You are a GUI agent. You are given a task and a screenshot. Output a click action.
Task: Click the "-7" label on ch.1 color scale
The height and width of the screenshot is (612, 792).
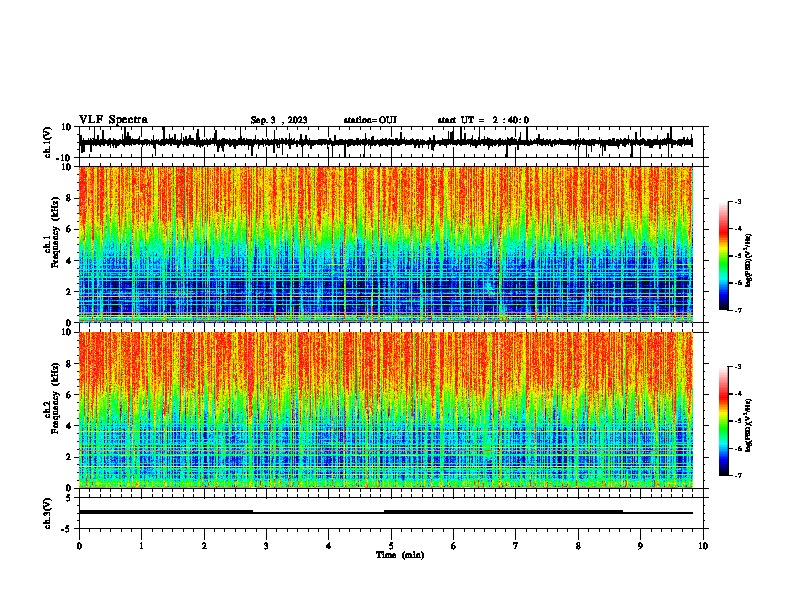(x=737, y=310)
